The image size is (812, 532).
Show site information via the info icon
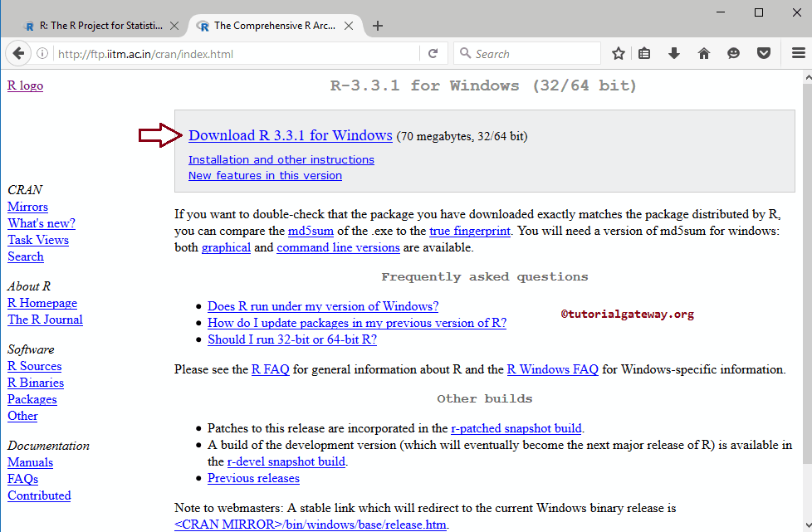click(42, 53)
